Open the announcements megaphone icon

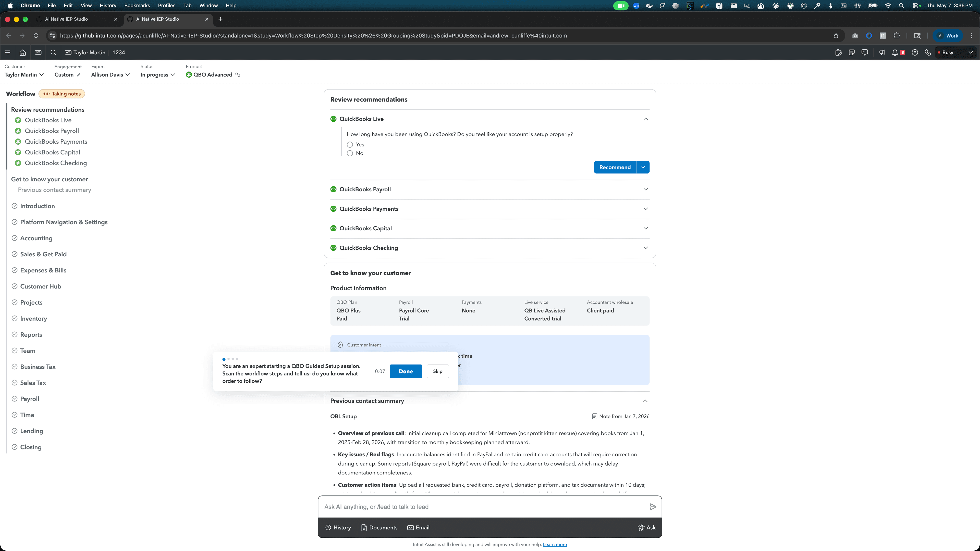pyautogui.click(x=882, y=53)
